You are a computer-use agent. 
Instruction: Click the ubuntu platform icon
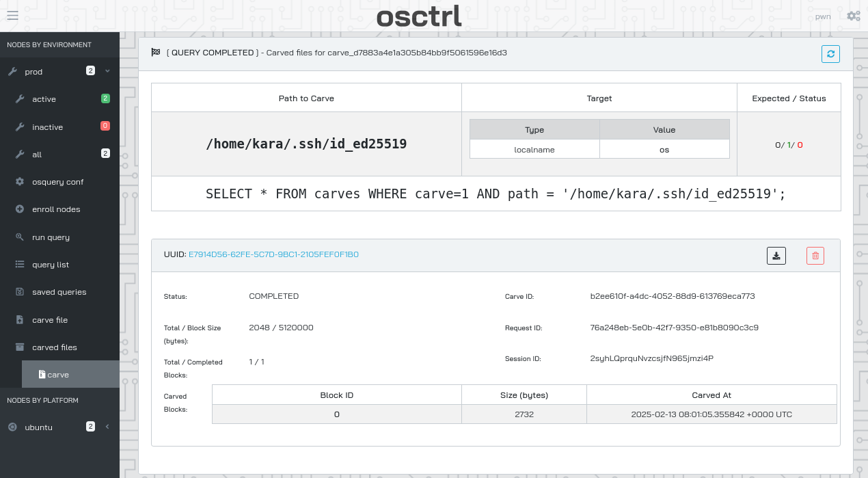click(x=12, y=427)
